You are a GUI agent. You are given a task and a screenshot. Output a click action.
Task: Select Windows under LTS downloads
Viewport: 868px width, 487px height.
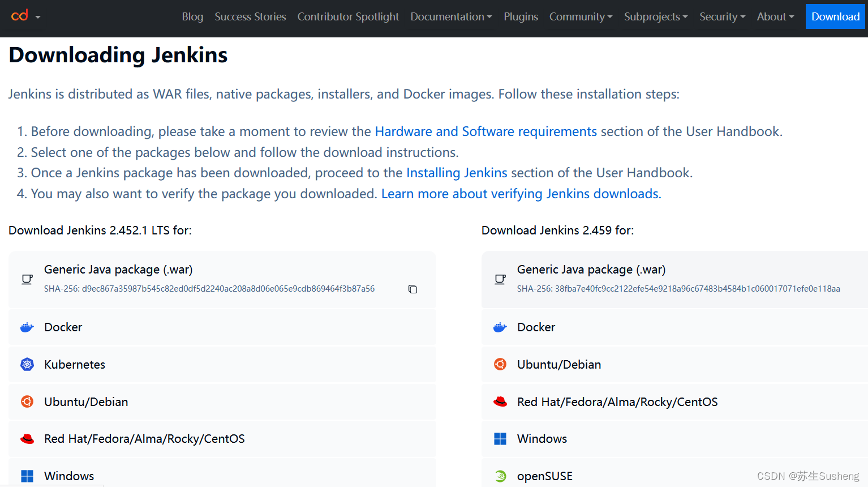pyautogui.click(x=222, y=474)
